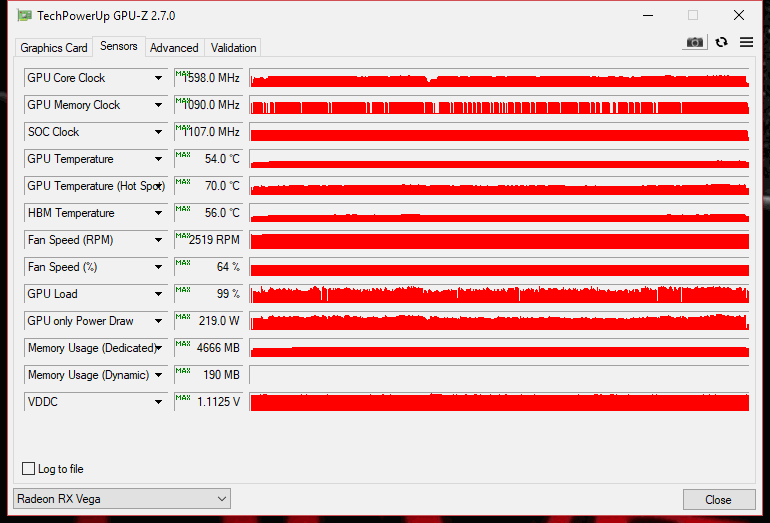
Task: Click the 1.1125 V VDDC value
Action: [209, 402]
